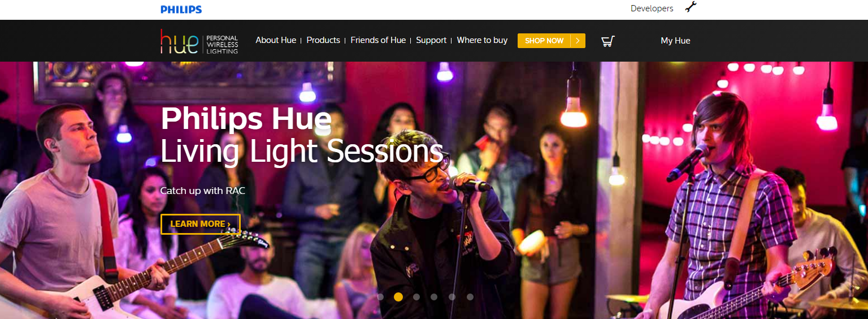Click the wrench icon beside Developers
868x319 pixels.
tap(691, 7)
